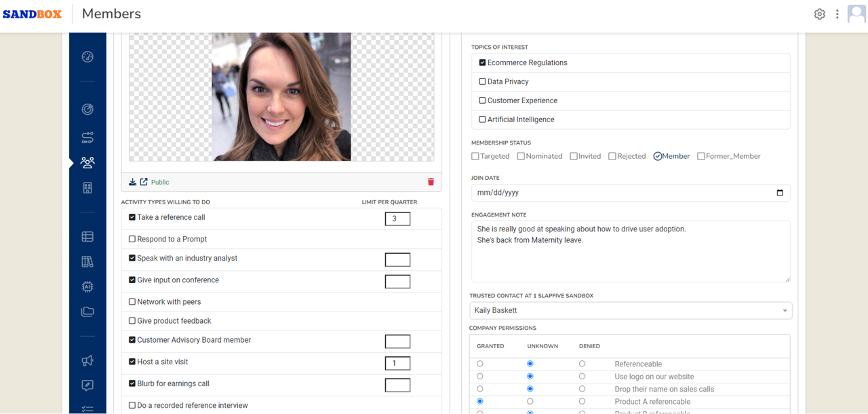Open the Join Date calendar picker

tap(779, 193)
